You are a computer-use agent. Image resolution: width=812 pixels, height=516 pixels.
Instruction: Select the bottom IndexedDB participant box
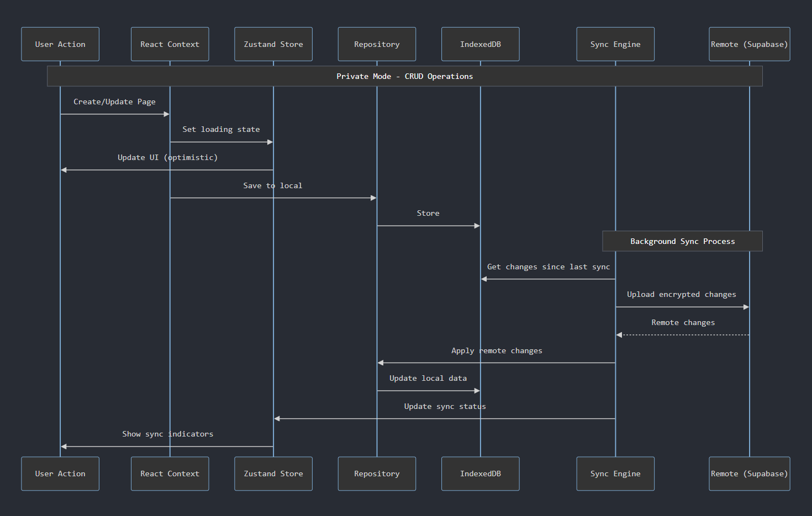[x=480, y=474]
